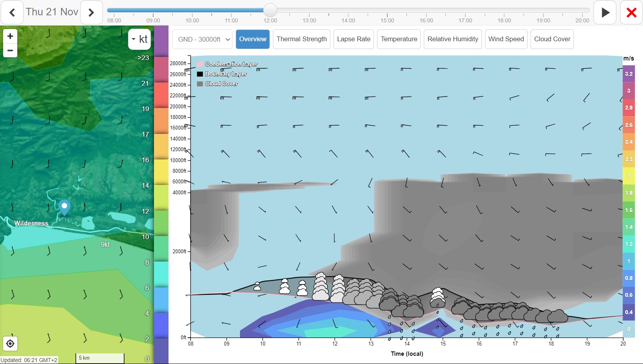The height and width of the screenshot is (364, 643).
Task: Switch to Thermal Strength tab
Action: pos(302,39)
